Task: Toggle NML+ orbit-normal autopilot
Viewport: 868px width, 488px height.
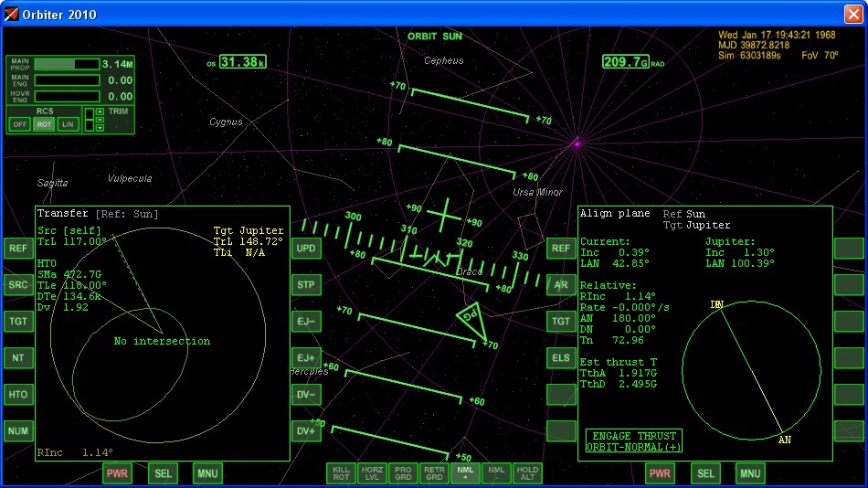Action: tap(465, 473)
